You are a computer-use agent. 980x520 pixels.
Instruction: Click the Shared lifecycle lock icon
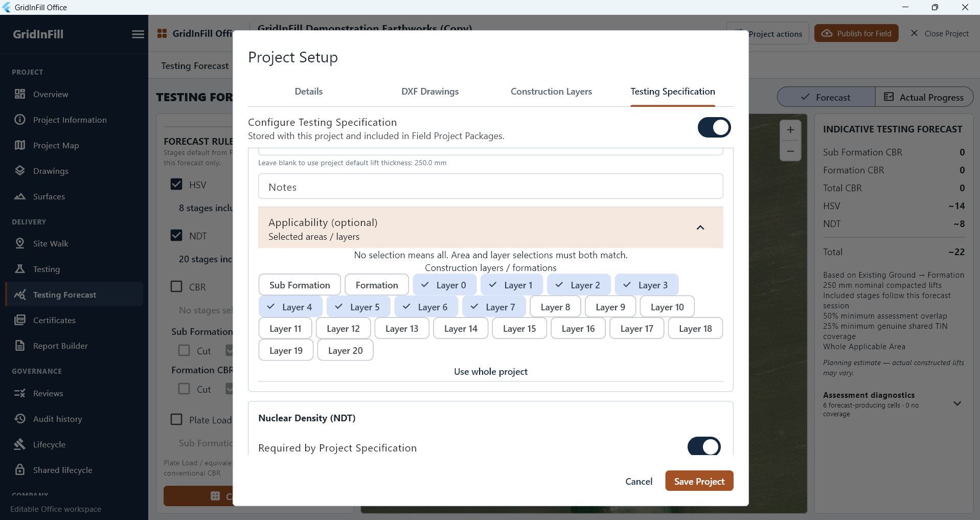pyautogui.click(x=20, y=470)
